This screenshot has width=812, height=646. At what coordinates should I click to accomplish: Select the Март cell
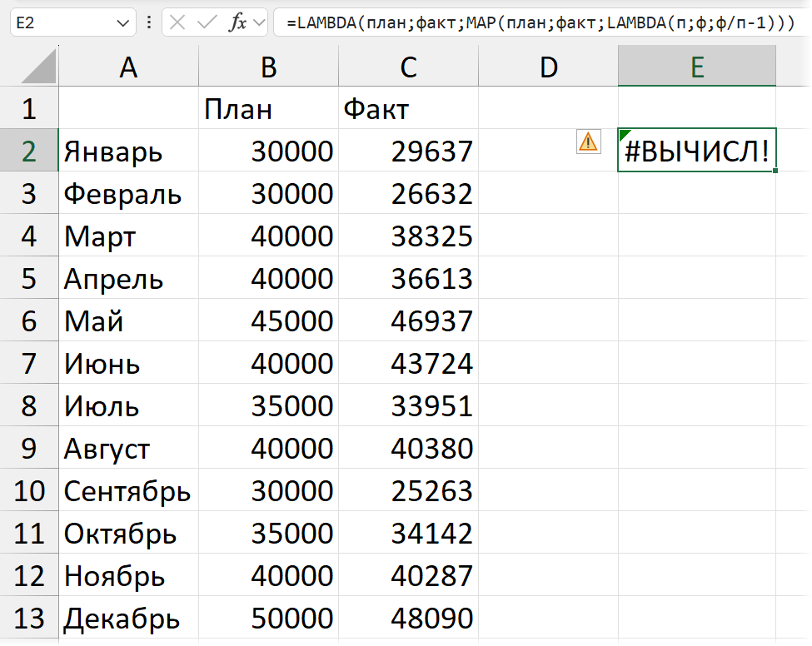tap(128, 235)
